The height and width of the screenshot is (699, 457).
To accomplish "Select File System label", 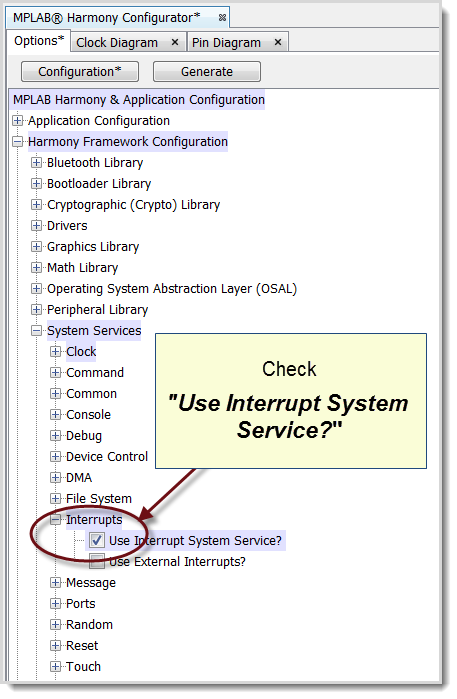I will (x=99, y=498).
